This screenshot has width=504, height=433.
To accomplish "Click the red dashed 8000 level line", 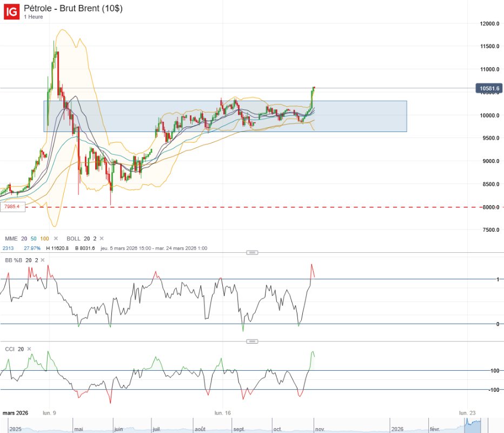I will coord(251,207).
